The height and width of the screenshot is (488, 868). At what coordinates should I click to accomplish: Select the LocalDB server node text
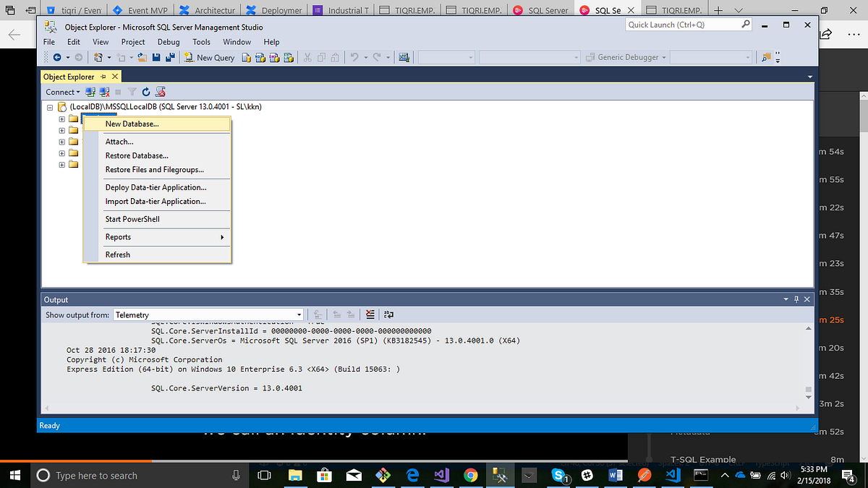(166, 107)
